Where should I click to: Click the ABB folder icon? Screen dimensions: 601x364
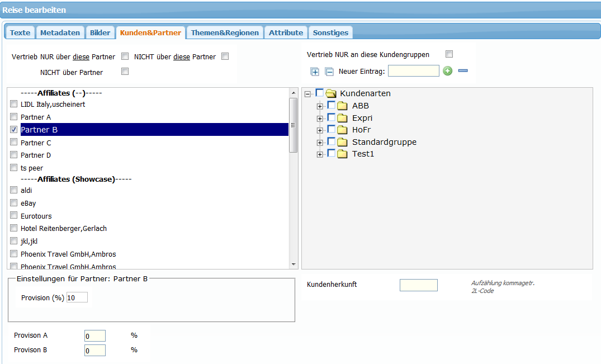342,106
